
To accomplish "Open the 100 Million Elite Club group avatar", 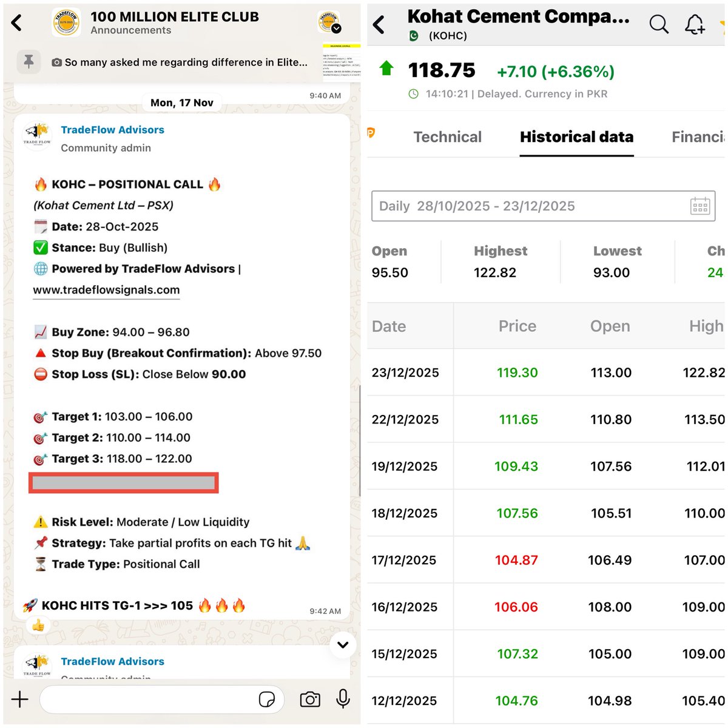I will pos(66,23).
